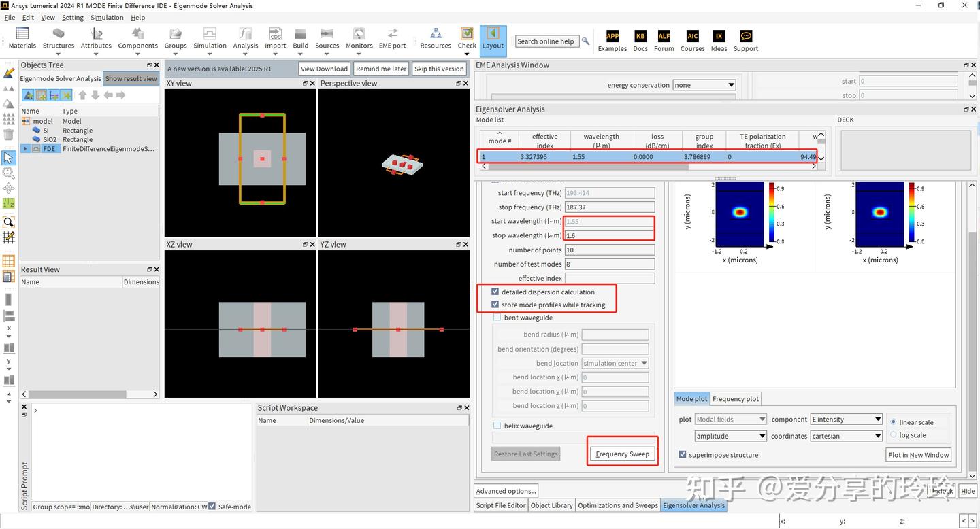The width and height of the screenshot is (980, 529).
Task: Switch to the Frequency plot tab
Action: click(735, 399)
